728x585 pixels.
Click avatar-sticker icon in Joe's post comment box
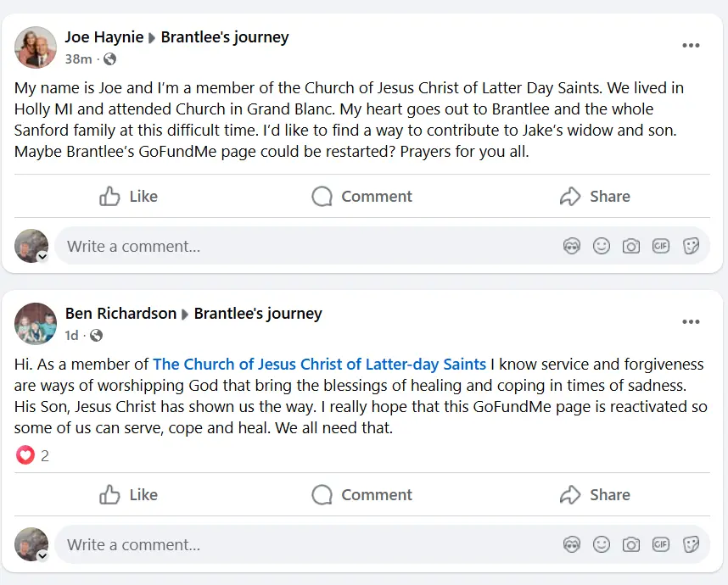point(572,247)
